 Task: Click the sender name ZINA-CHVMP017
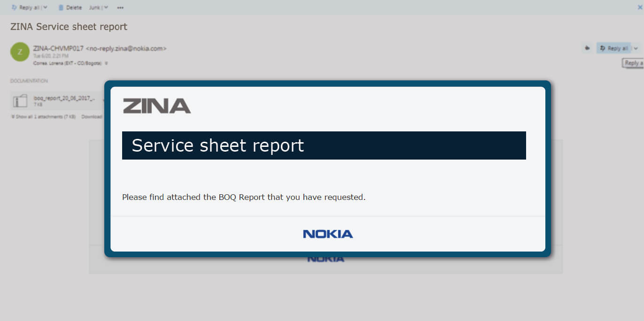(x=58, y=48)
